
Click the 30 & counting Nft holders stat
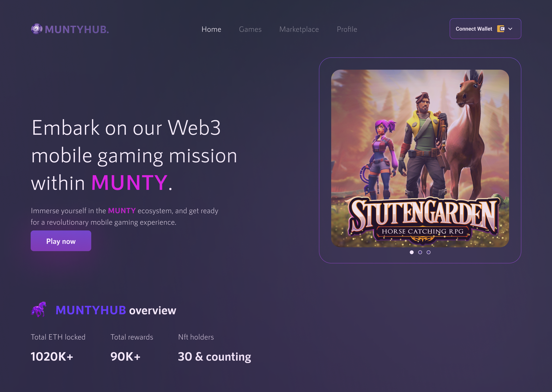click(214, 357)
